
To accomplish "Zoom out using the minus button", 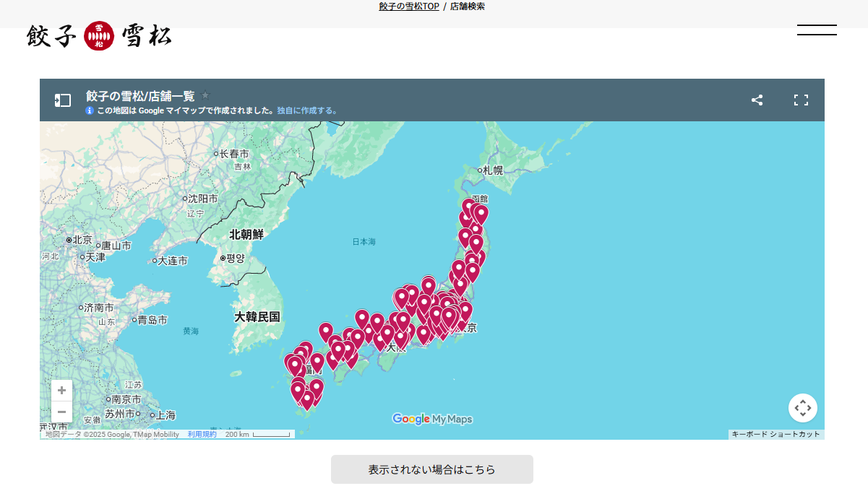I will point(62,412).
